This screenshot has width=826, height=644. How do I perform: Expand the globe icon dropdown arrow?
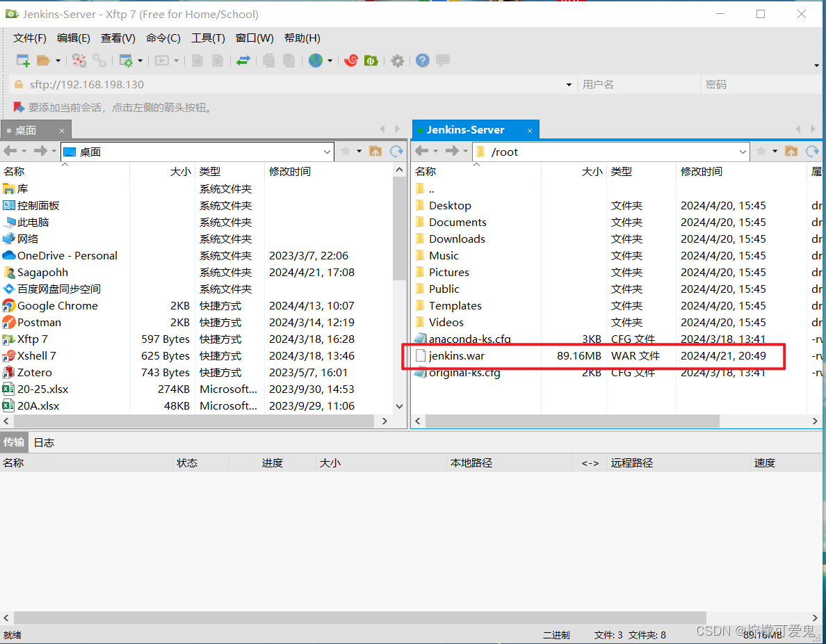coord(330,61)
